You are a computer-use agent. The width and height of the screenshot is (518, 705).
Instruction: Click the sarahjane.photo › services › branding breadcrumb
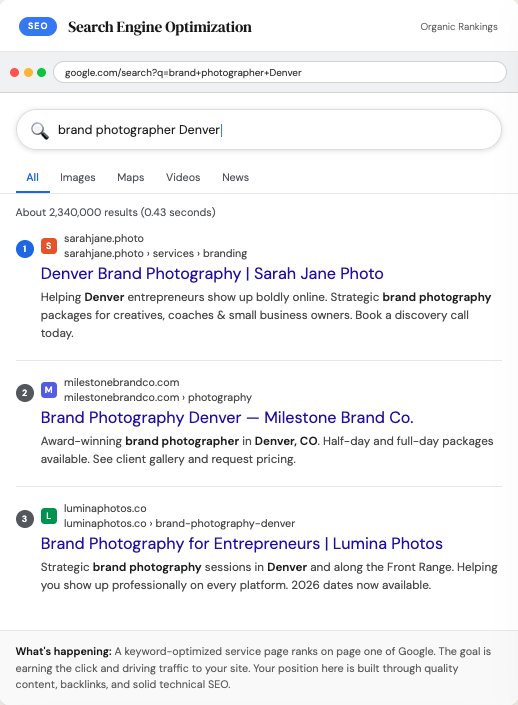pyautogui.click(x=155, y=253)
